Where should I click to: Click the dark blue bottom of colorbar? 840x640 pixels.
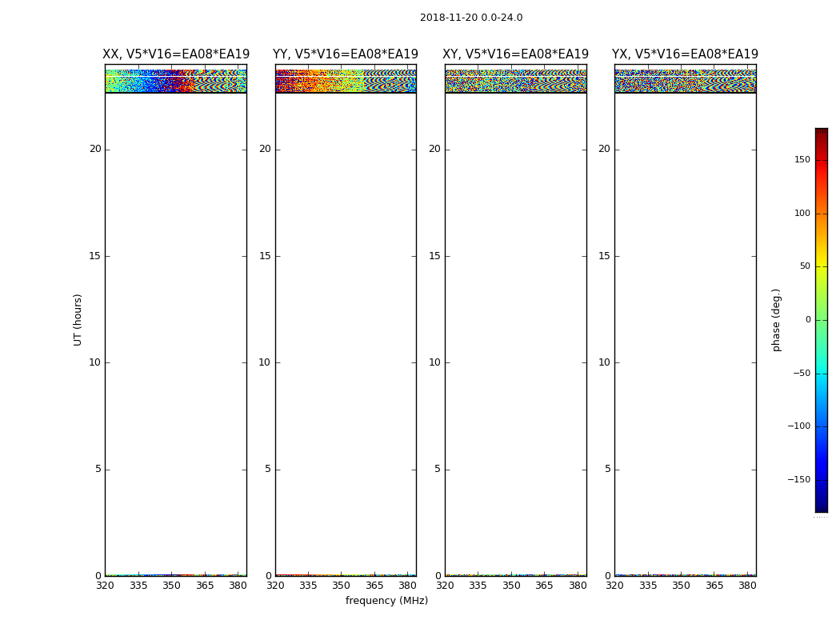(x=821, y=507)
